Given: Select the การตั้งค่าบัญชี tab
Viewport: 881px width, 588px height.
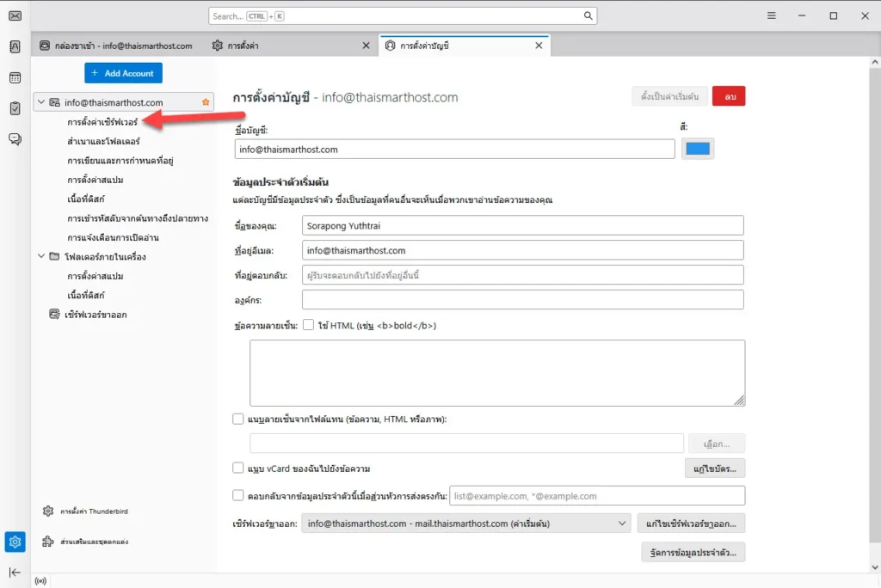Looking at the screenshot, I should tap(465, 46).
